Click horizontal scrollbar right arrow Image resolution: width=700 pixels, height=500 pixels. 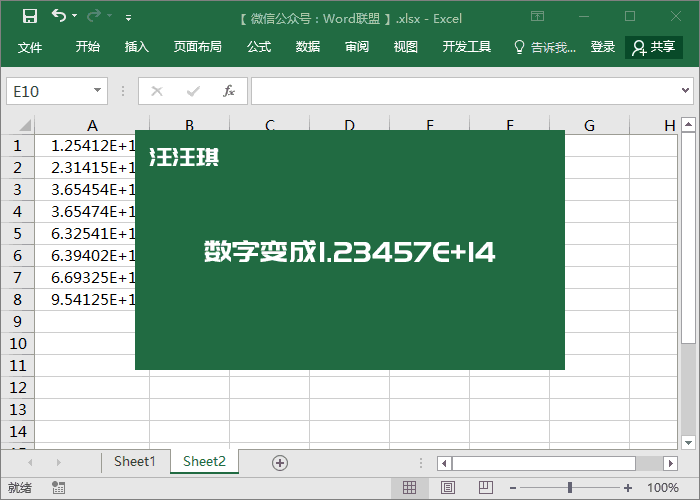tap(671, 463)
